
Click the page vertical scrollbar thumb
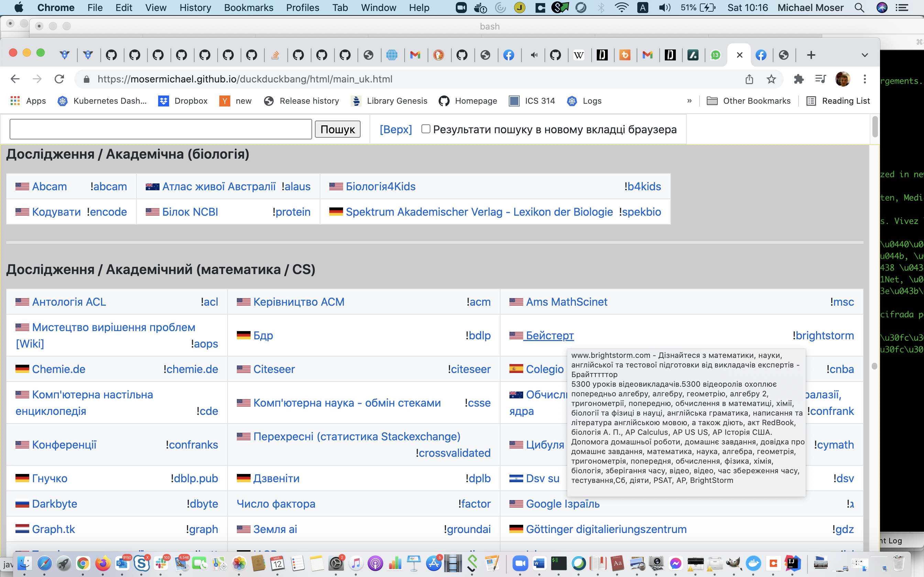tap(875, 127)
